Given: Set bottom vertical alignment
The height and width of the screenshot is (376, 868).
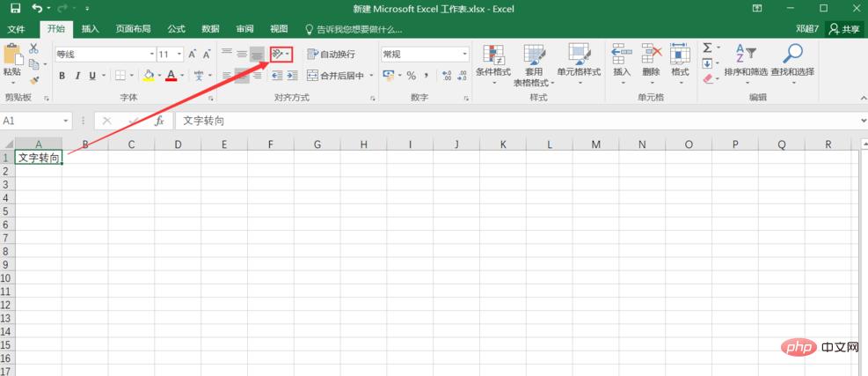Looking at the screenshot, I should (257, 54).
